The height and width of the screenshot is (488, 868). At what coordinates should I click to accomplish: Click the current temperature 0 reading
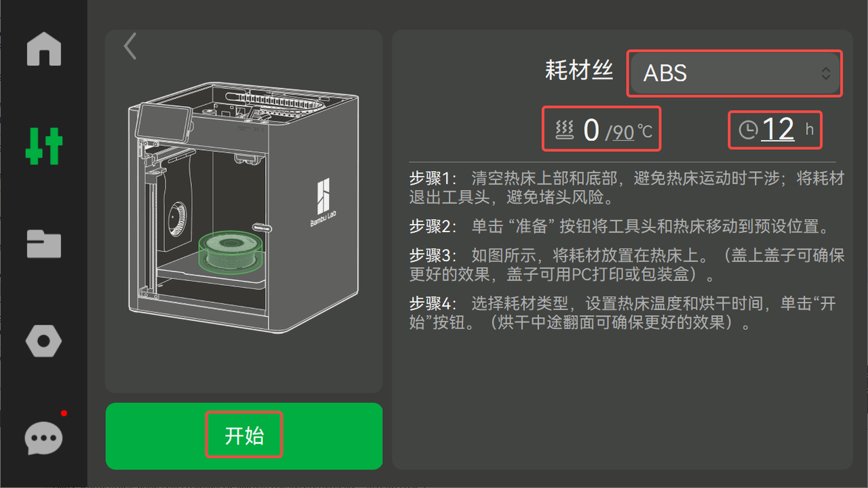coord(591,130)
